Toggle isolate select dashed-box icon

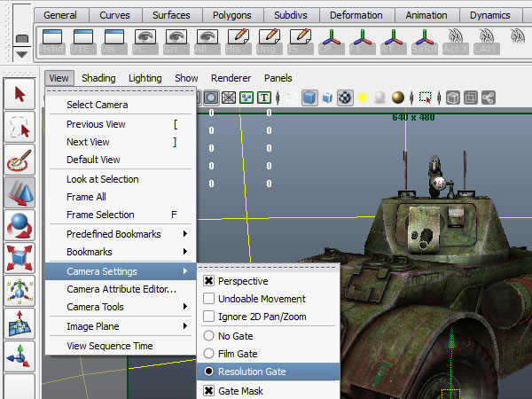point(425,98)
